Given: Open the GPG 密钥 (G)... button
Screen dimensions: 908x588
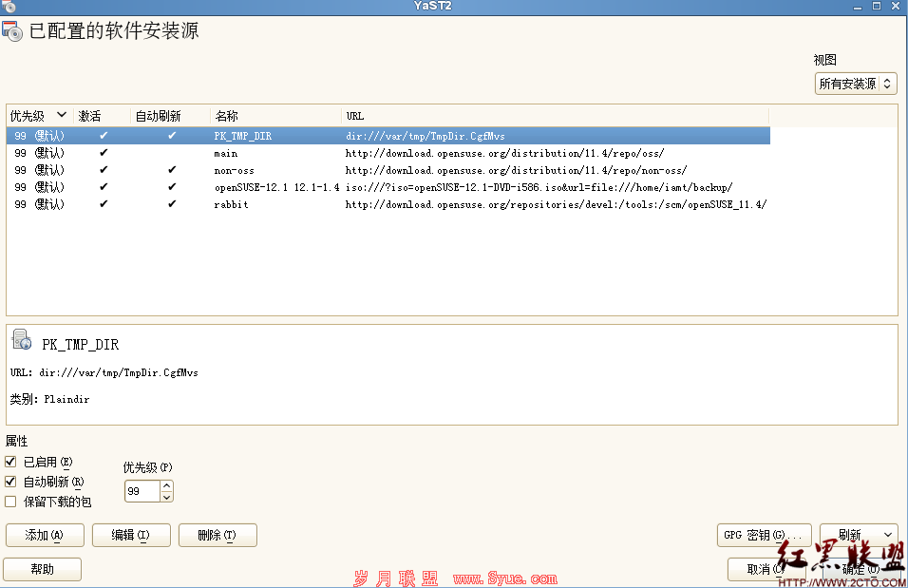Looking at the screenshot, I should coord(764,535).
